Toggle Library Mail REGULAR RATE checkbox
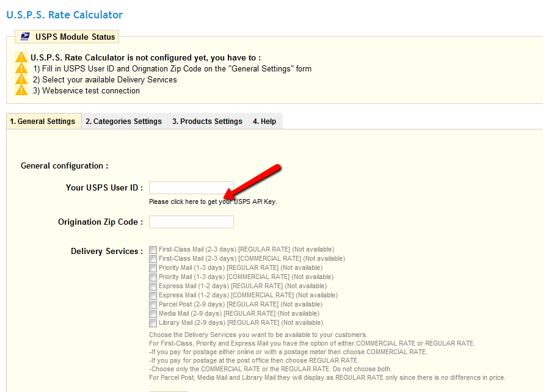The height and width of the screenshot is (392, 543). pyautogui.click(x=153, y=323)
